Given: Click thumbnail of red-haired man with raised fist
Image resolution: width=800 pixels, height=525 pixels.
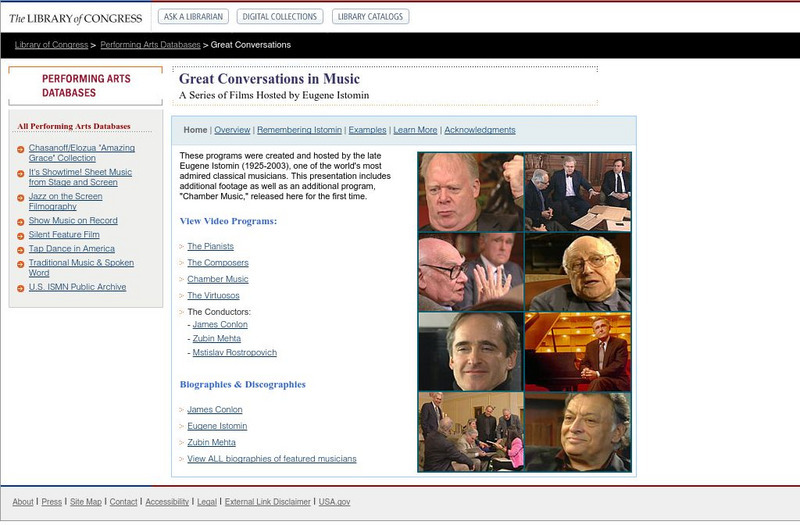Looking at the screenshot, I should point(471,192).
